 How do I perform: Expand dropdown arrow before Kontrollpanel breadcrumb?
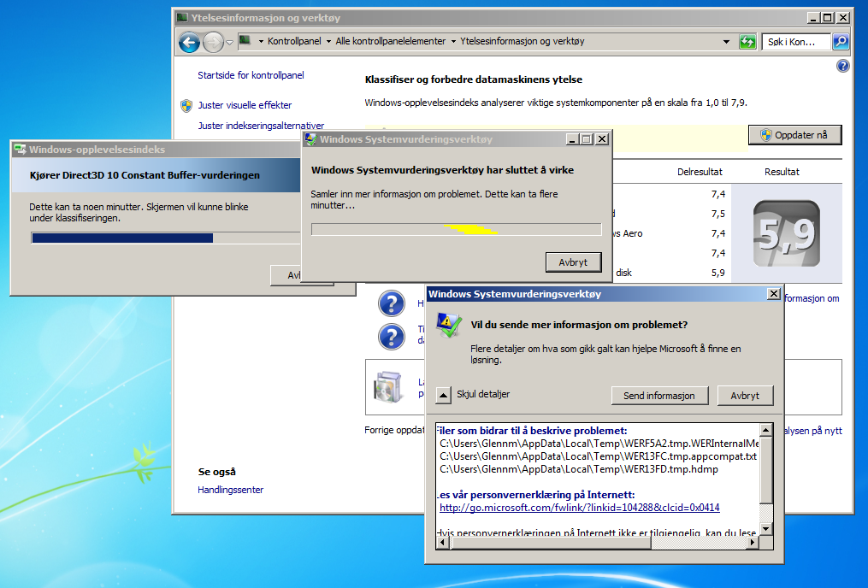click(261, 42)
